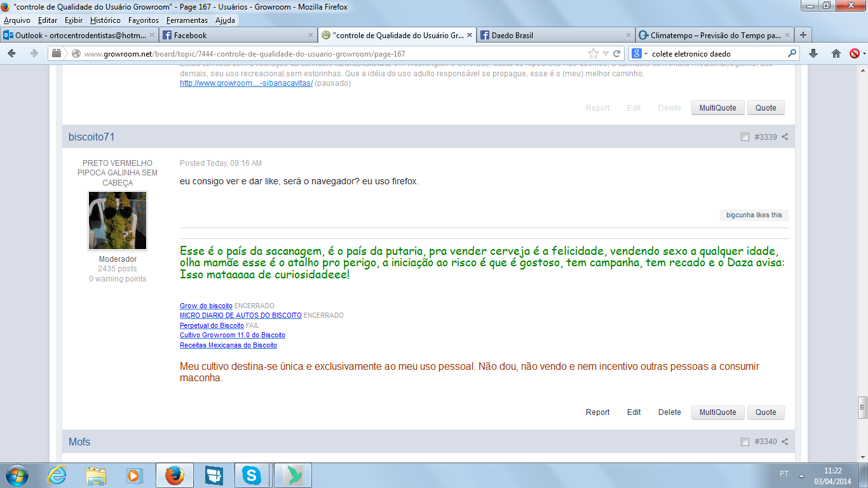This screenshot has height=488, width=868.
Task: Go forward using the browser forward arrow
Action: pos(34,54)
